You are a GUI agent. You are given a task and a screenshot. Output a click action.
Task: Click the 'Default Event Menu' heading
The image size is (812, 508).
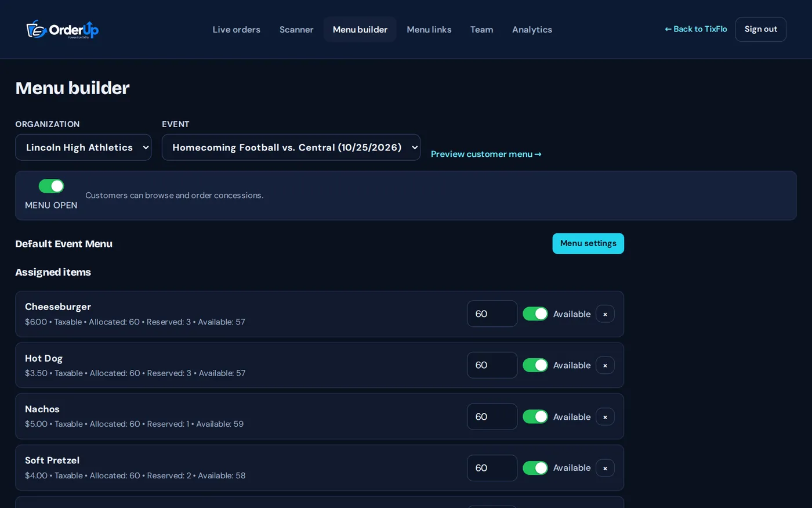point(64,244)
